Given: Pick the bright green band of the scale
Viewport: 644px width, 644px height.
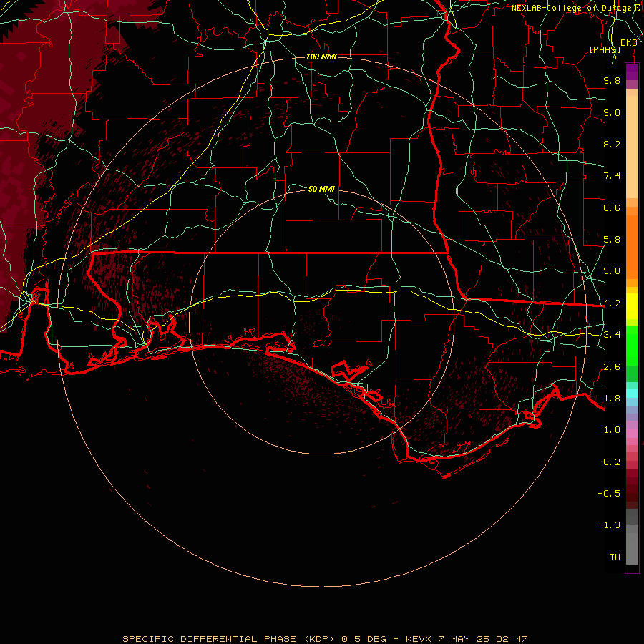Looking at the screenshot, I should click(632, 345).
